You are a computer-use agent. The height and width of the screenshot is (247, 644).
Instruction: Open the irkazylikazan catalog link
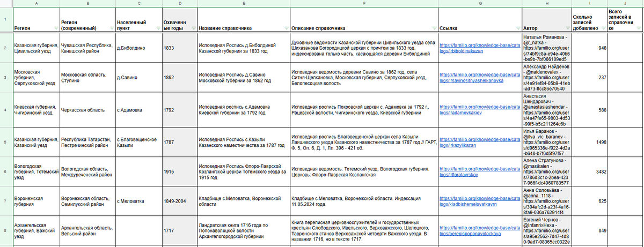tap(479, 142)
